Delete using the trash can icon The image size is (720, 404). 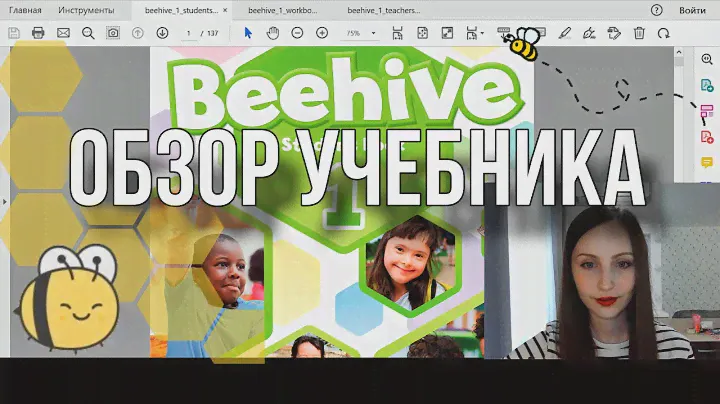(x=639, y=33)
